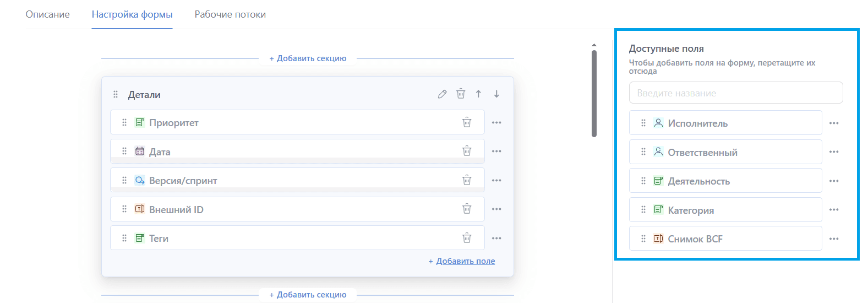
Task: Expand options menu for Снимок BCF
Action: [834, 239]
